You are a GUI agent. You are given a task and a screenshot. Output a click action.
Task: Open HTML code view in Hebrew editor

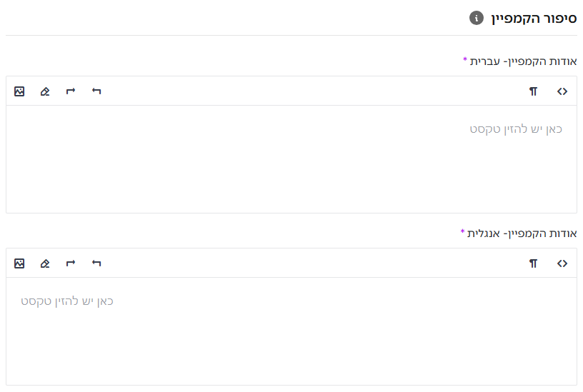point(562,91)
